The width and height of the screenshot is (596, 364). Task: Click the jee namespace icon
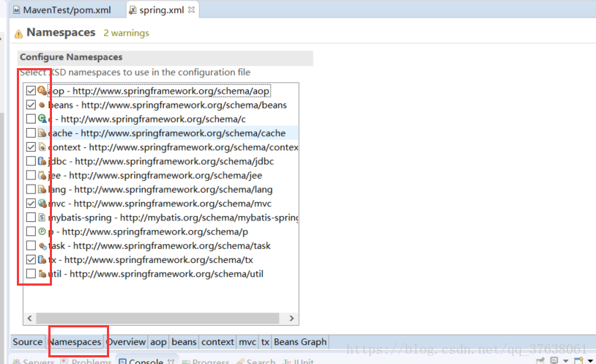pyautogui.click(x=42, y=175)
